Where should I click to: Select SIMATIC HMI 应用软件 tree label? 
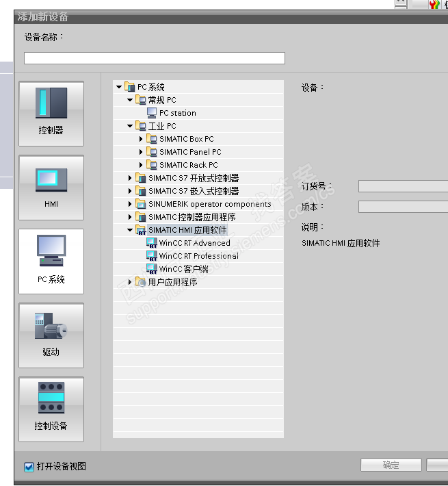point(187,230)
